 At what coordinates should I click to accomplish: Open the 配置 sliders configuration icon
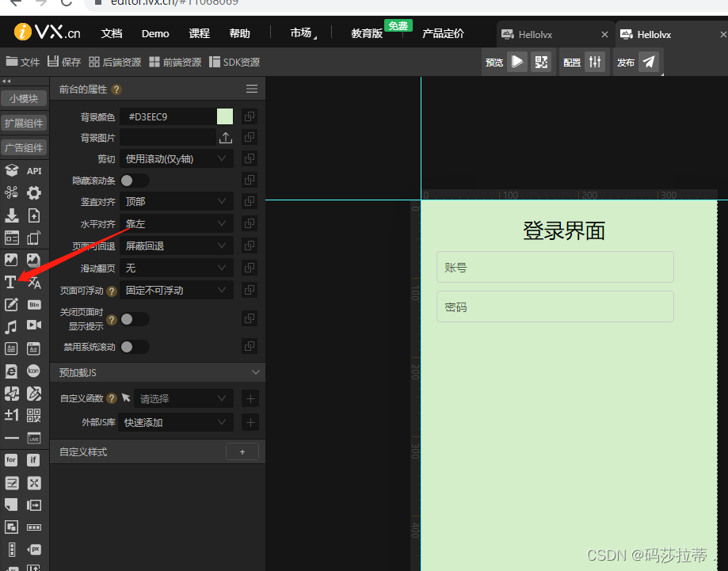click(594, 61)
